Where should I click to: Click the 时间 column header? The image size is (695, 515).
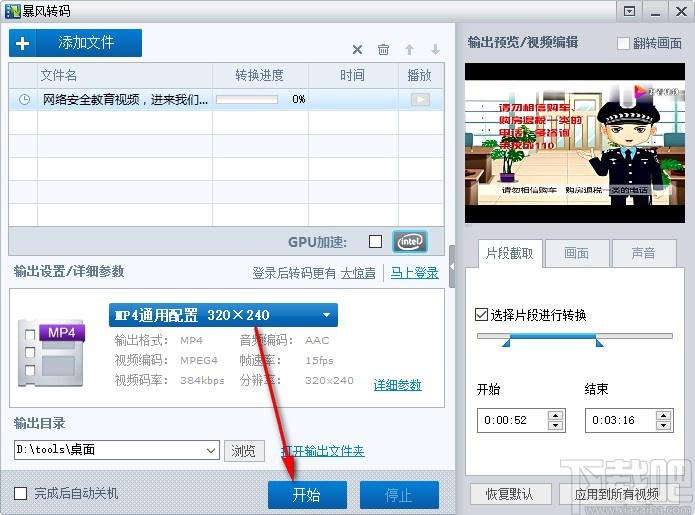[x=353, y=75]
